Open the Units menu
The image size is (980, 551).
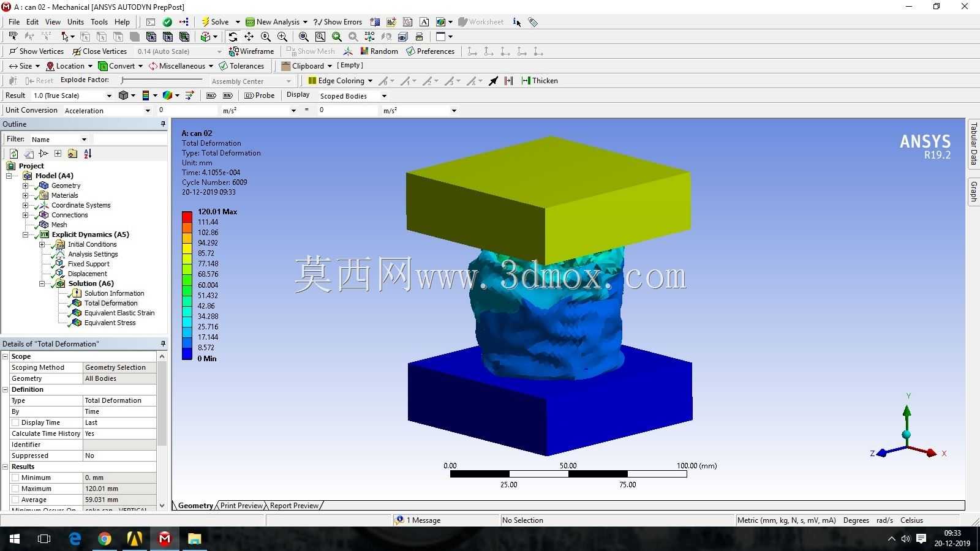point(75,22)
